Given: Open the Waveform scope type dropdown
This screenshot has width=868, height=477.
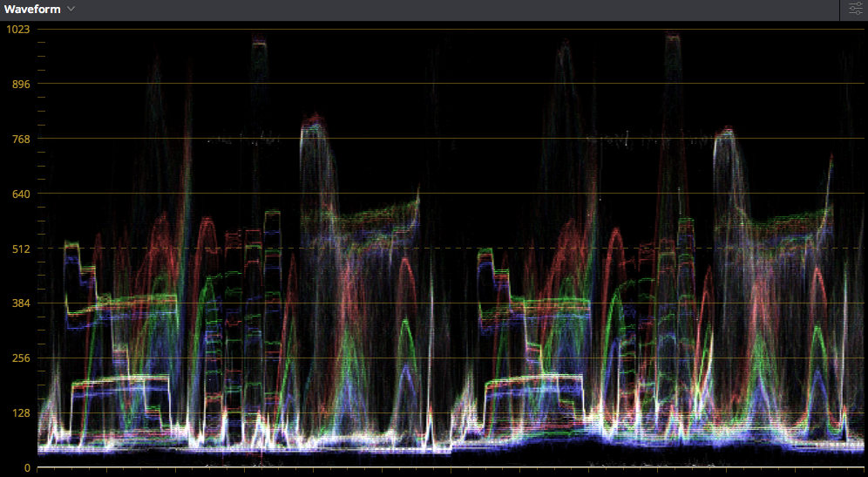Looking at the screenshot, I should pos(39,9).
